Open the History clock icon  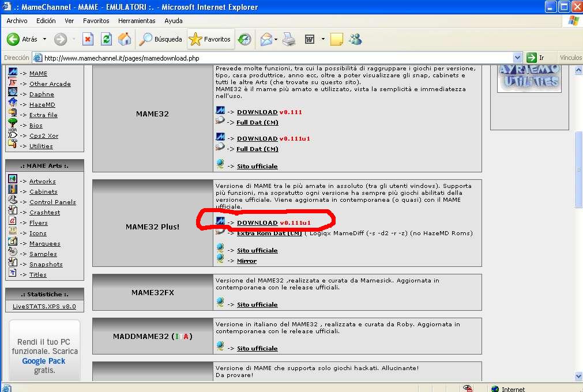click(245, 39)
